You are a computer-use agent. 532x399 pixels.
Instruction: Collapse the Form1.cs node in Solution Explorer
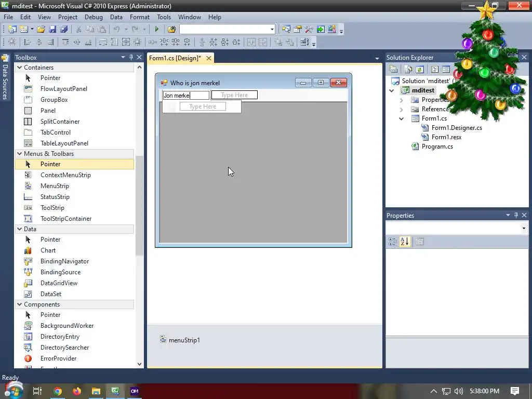point(402,119)
